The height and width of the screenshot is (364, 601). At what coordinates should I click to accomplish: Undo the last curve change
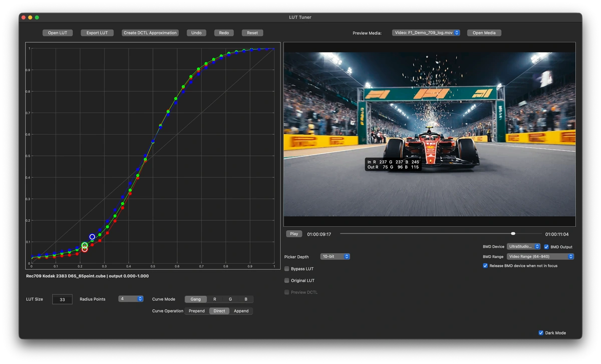pos(196,33)
